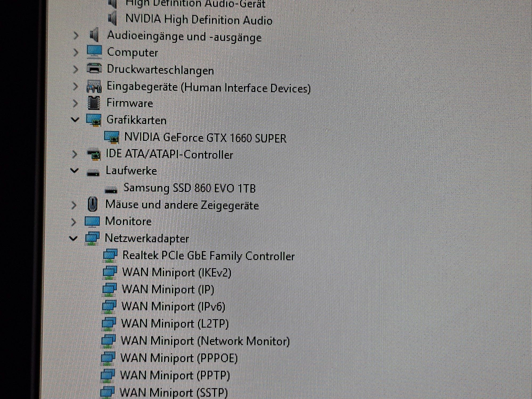Screen dimensions: 532x399
Task: Expand the IDE ATA/ATAPI-Controller node
Action: pos(75,154)
